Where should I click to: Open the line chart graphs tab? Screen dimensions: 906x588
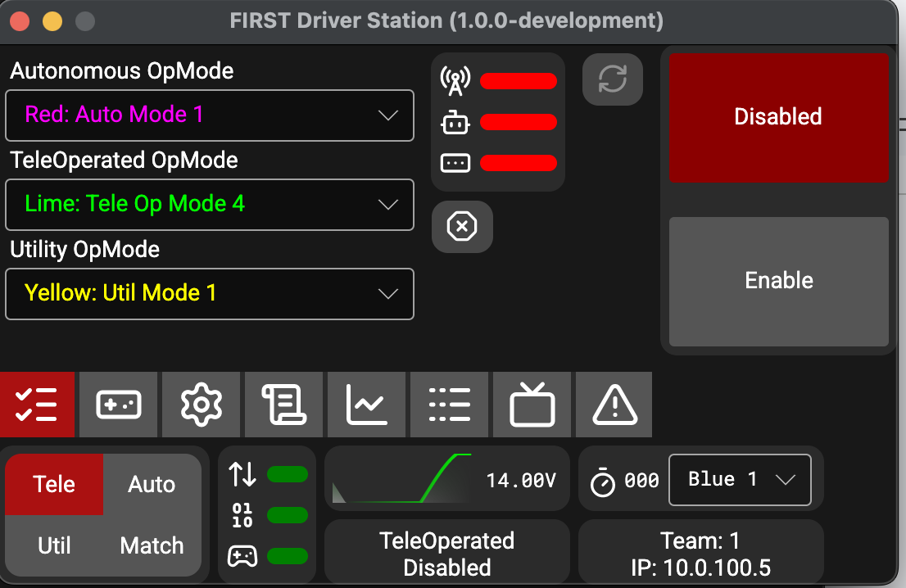point(366,405)
